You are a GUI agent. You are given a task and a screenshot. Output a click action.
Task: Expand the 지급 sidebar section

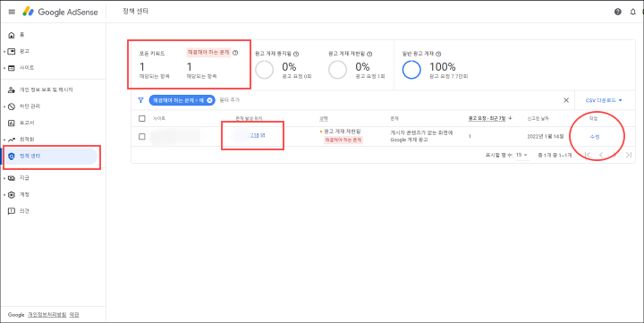4,178
